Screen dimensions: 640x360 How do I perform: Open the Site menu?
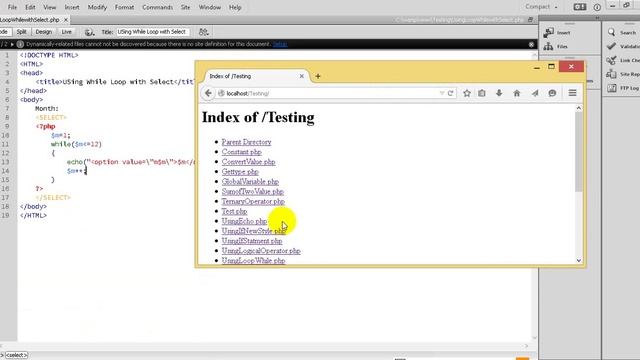pyautogui.click(x=185, y=7)
